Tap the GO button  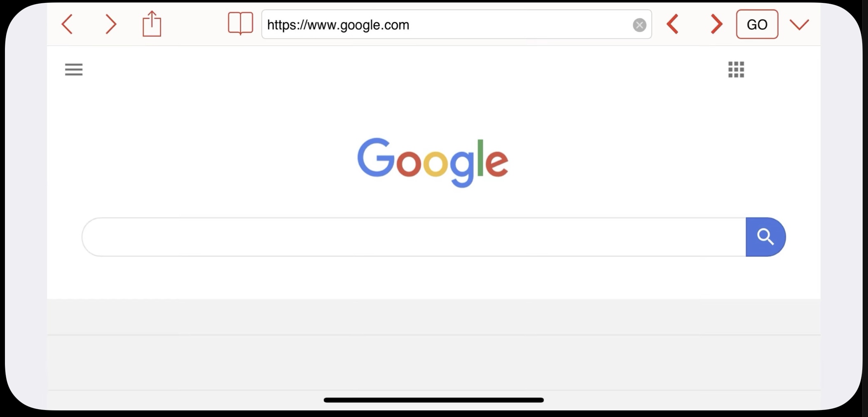pos(757,24)
